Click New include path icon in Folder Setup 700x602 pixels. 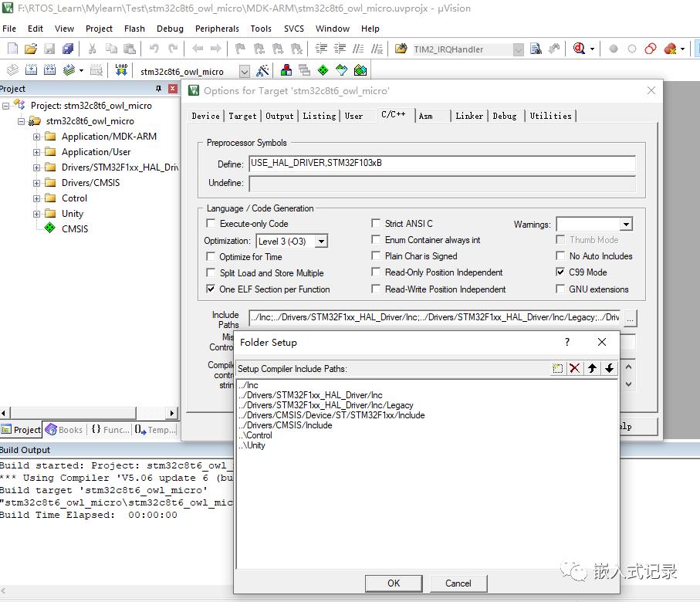pyautogui.click(x=557, y=368)
